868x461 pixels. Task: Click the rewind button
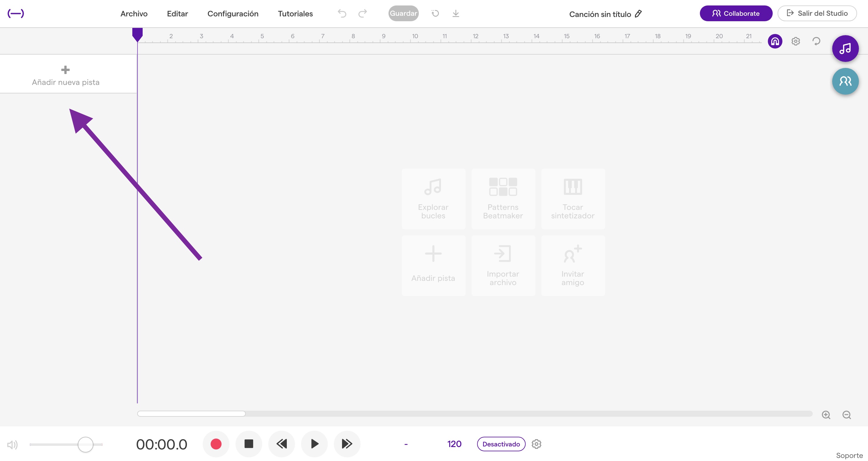282,444
